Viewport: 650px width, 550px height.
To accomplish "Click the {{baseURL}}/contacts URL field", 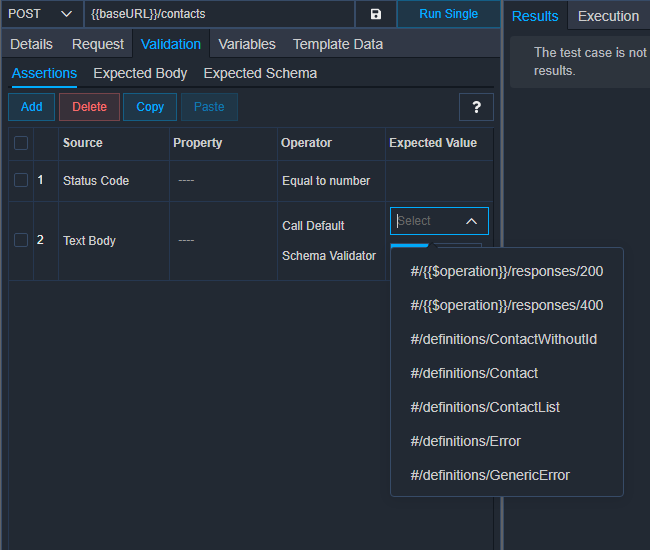I will [x=219, y=14].
